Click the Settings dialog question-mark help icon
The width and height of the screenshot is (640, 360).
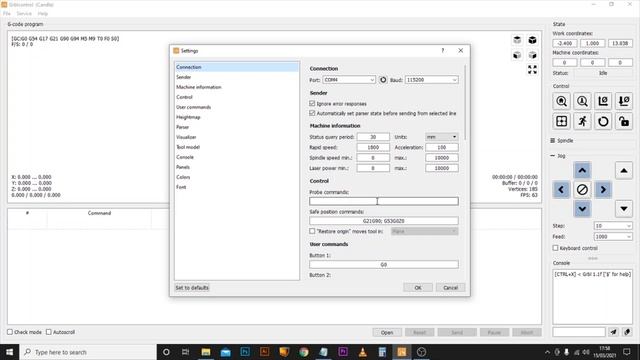[x=443, y=51]
